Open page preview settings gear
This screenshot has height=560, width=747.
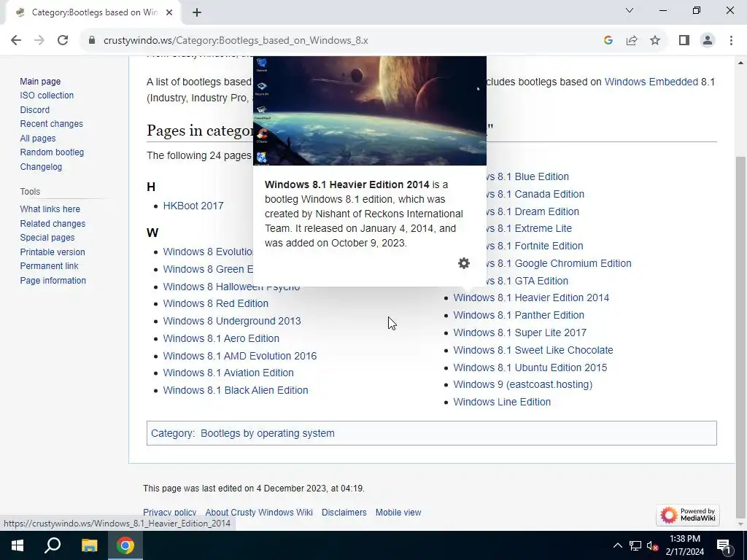pos(463,263)
